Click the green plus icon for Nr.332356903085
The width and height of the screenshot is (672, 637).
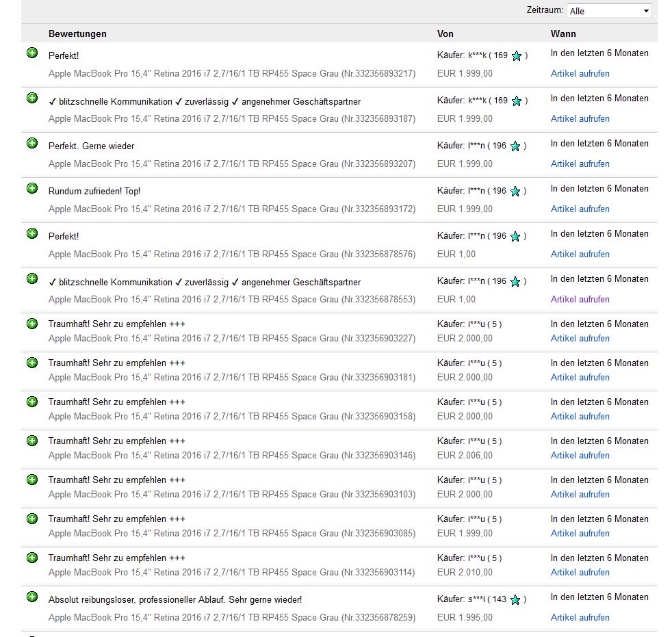click(x=32, y=519)
